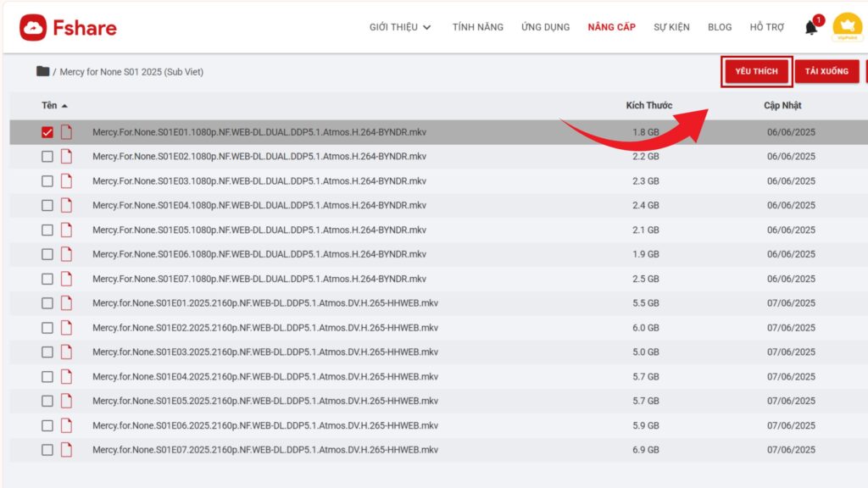
Task: Click file icon of S01E07 1080p BYNDR
Action: pos(66,279)
